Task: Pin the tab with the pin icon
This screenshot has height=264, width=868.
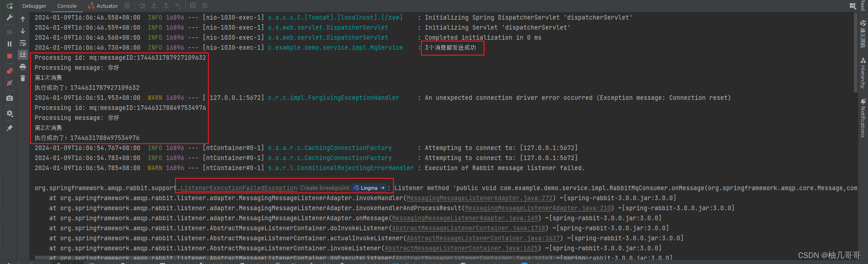Action: tap(10, 128)
